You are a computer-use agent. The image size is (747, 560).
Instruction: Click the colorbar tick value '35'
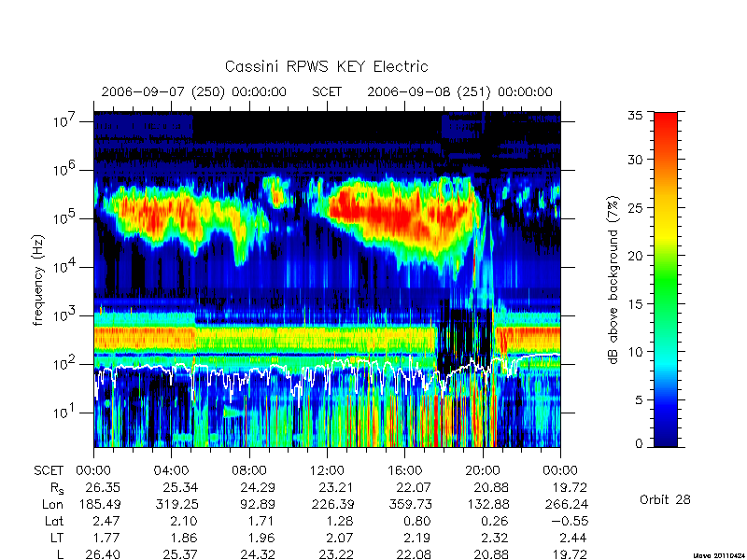point(635,115)
